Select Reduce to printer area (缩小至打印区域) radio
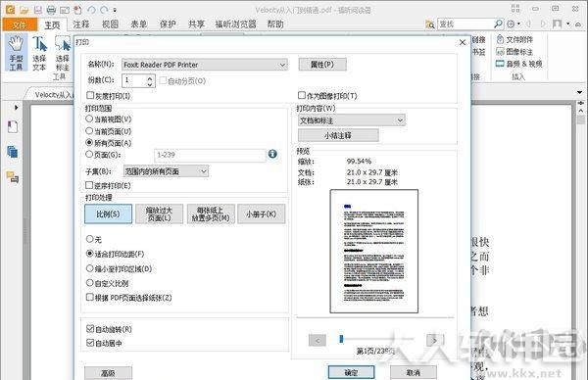 pyautogui.click(x=119, y=268)
